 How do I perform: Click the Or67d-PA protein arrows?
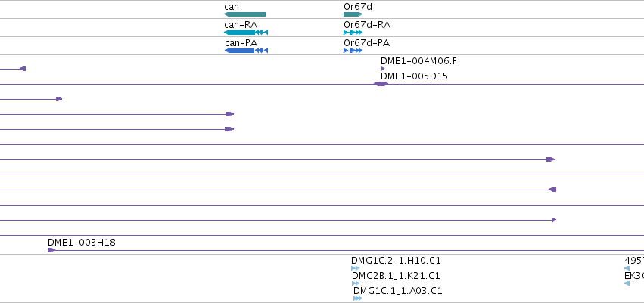pos(353,51)
